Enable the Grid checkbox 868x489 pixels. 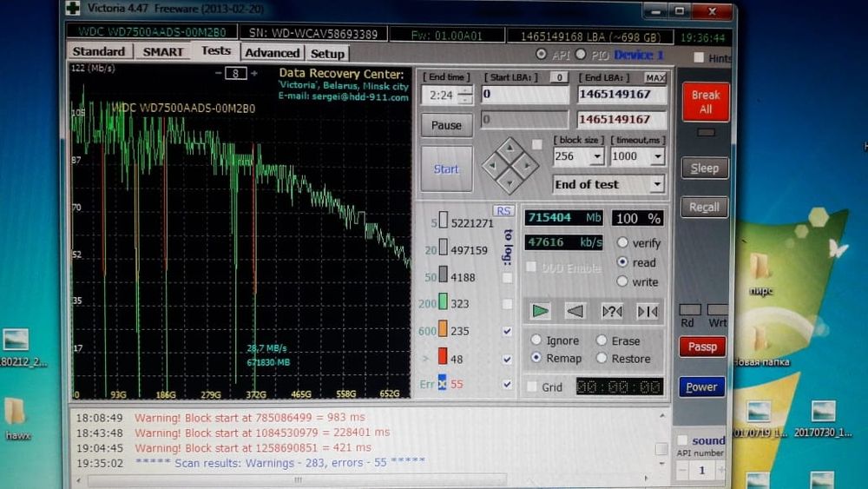pyautogui.click(x=531, y=387)
